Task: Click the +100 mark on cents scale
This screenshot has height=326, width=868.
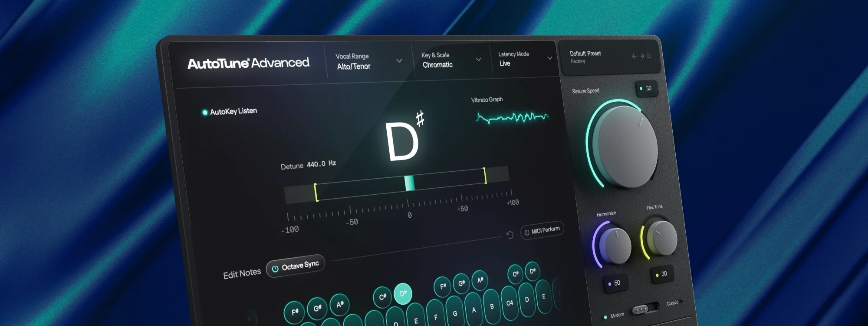Action: (513, 203)
